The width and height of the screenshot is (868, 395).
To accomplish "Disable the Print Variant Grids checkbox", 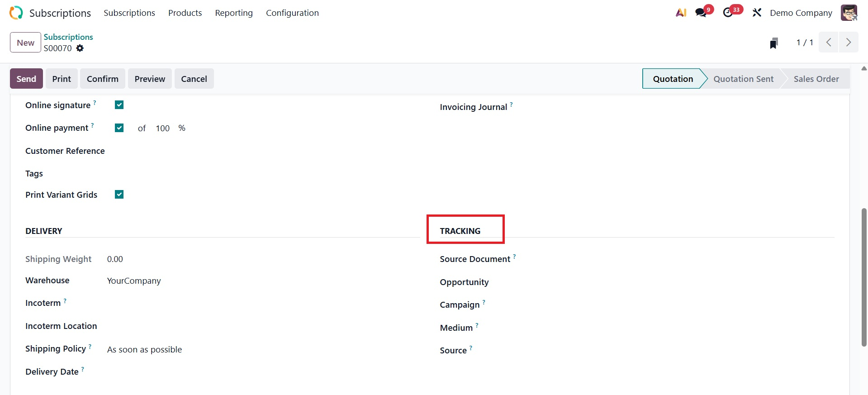I will (119, 195).
